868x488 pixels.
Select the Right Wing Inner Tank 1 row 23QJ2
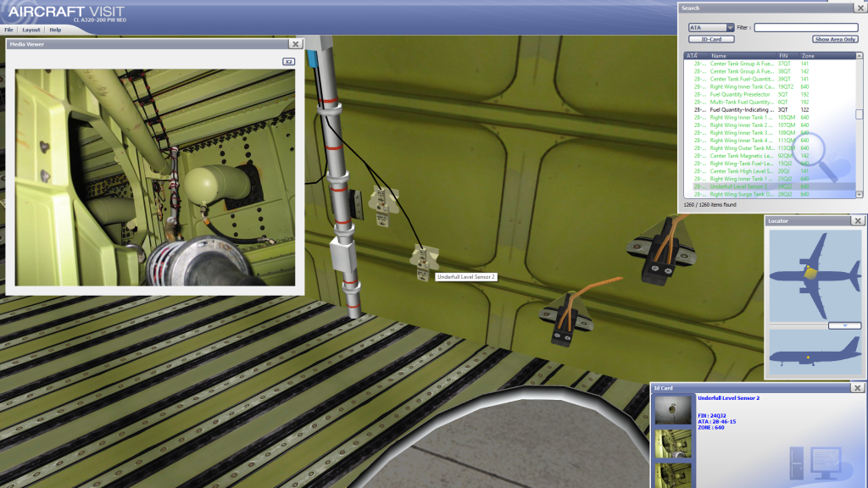pyautogui.click(x=770, y=179)
